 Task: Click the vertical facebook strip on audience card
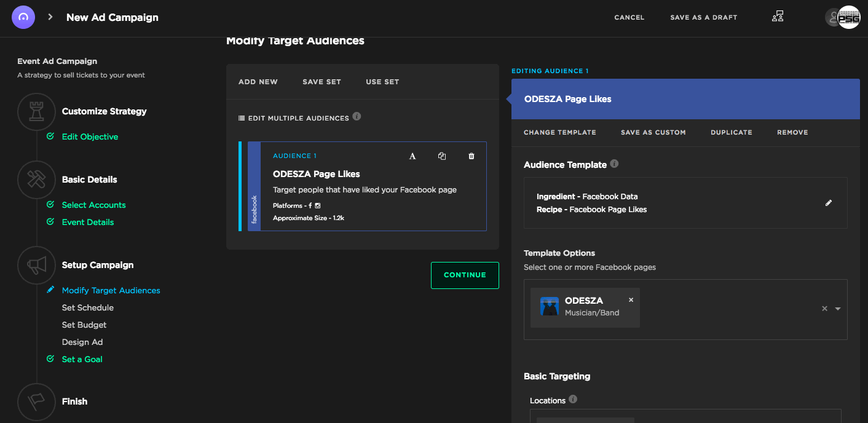tap(254, 186)
